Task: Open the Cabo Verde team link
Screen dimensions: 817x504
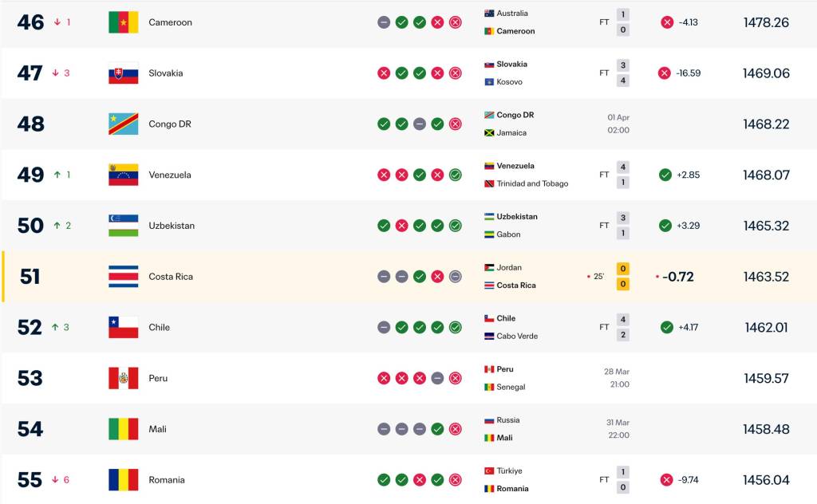Action: coord(517,337)
